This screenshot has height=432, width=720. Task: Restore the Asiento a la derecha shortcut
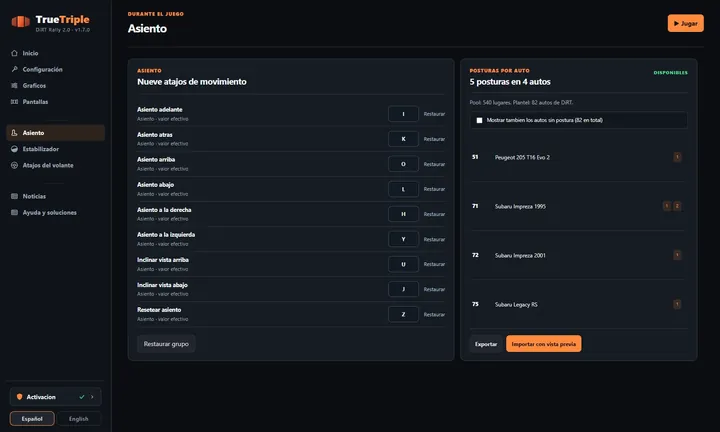click(x=434, y=214)
